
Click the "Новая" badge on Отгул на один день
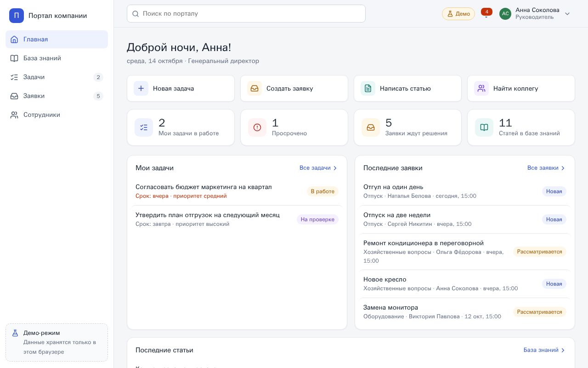point(554,191)
